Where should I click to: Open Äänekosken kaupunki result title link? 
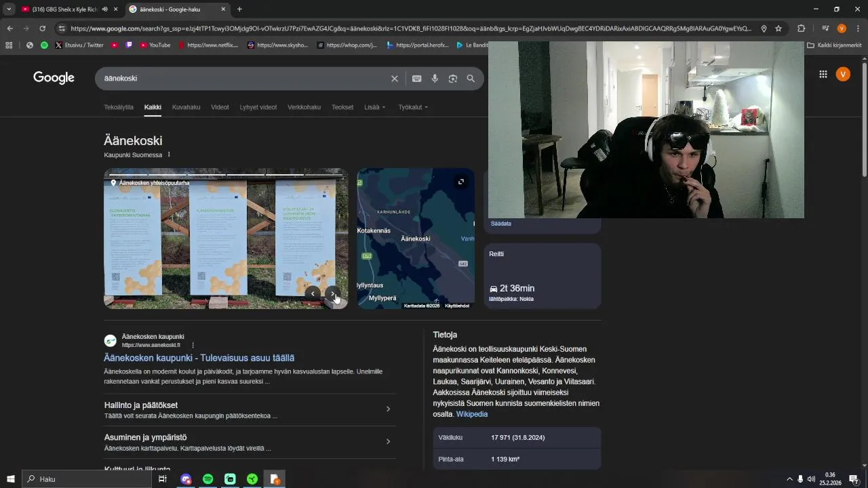pyautogui.click(x=199, y=358)
